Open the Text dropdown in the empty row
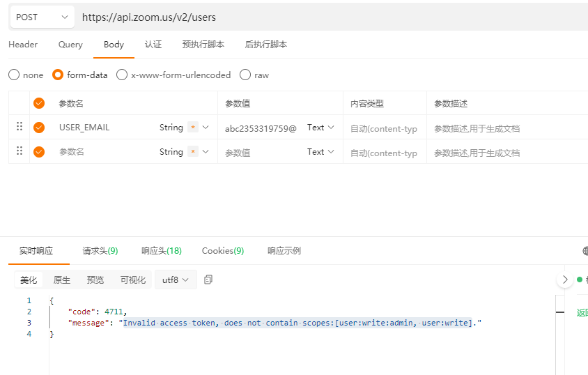The image size is (588, 375). click(x=320, y=152)
